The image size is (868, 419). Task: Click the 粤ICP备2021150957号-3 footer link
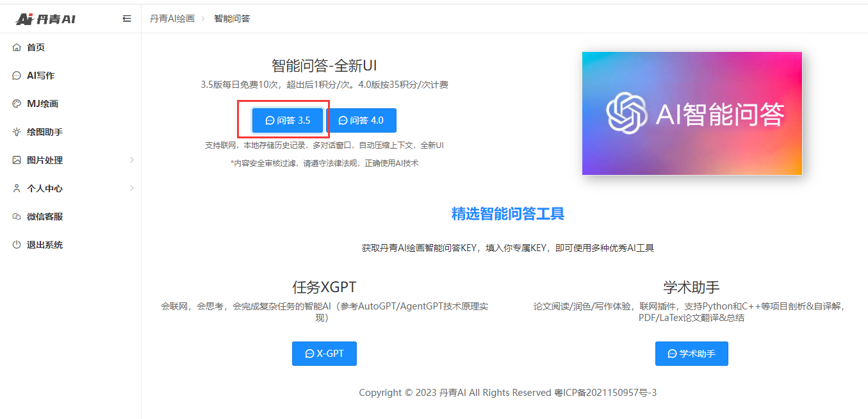pyautogui.click(x=605, y=393)
